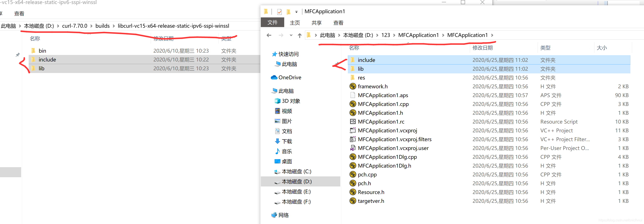Select OneDrive in navigation pane
The height and width of the screenshot is (224, 644).
tap(286, 77)
